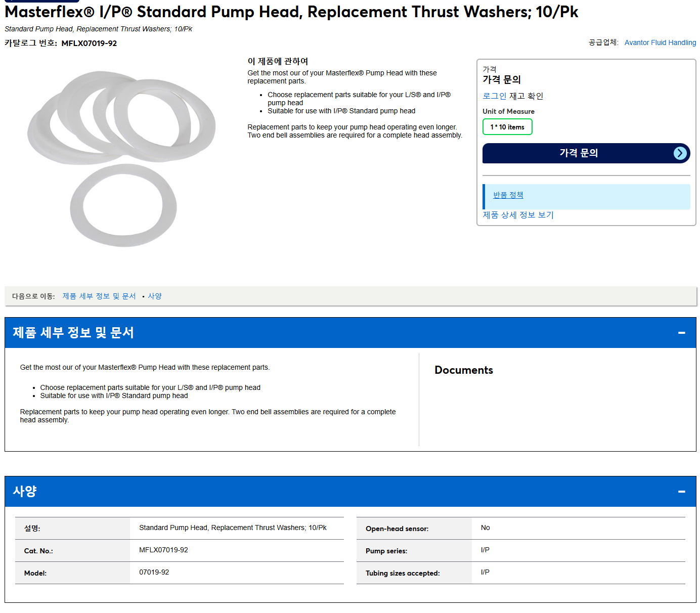Click the Cat. No. value MFLX07019-92 in specifications

(163, 550)
